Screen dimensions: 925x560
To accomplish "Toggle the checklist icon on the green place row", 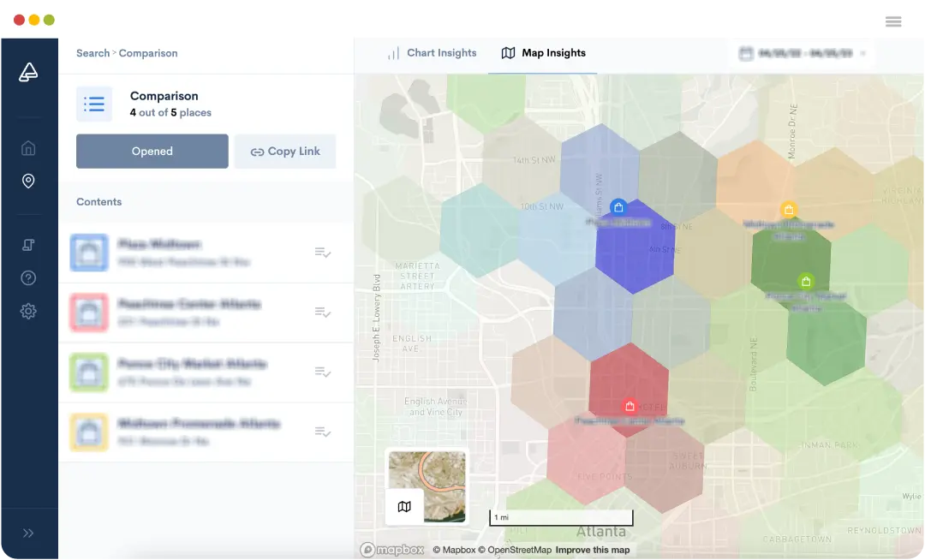I will pos(323,372).
